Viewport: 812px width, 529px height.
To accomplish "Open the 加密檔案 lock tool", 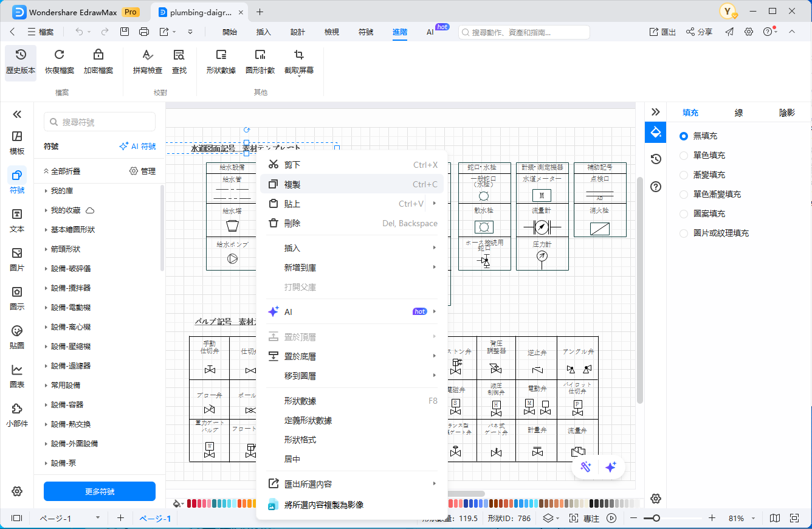I will (x=98, y=62).
